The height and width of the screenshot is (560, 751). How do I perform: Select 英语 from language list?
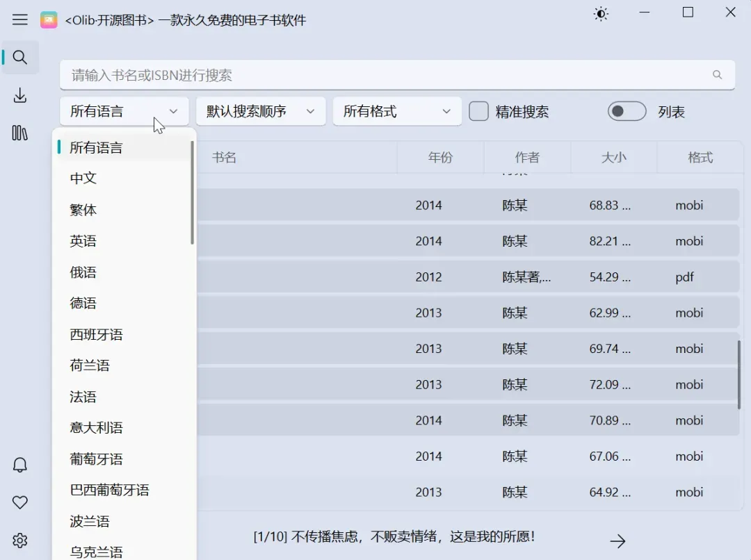(83, 241)
